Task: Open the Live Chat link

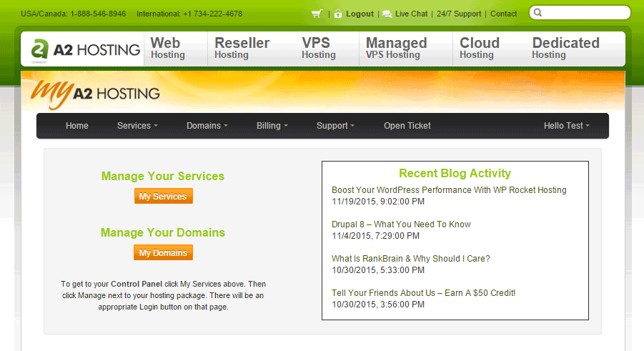Action: click(x=411, y=14)
